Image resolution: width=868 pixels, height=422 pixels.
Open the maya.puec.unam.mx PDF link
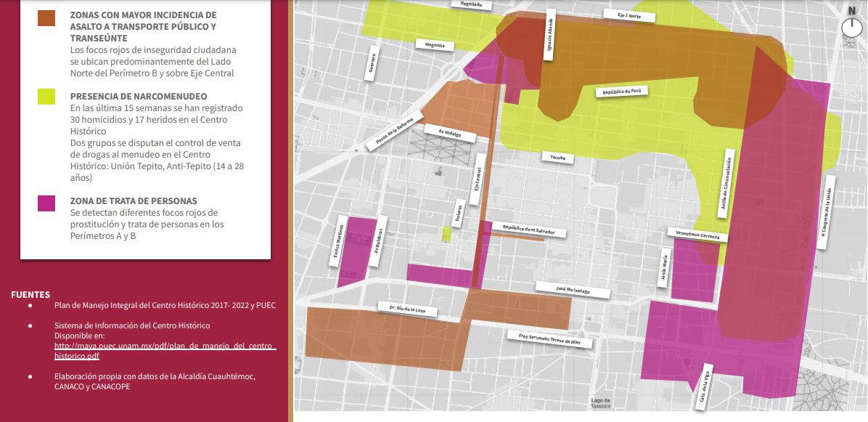[165, 351]
